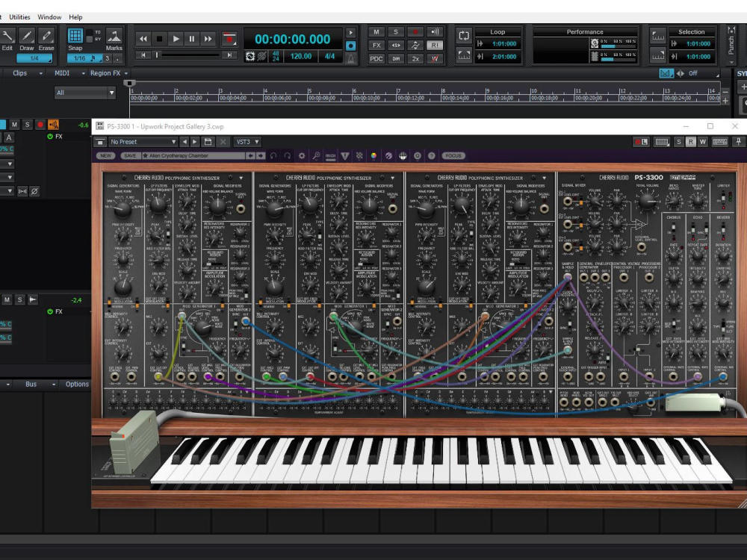
Task: Adjust the transport position slider
Action: tap(188, 55)
